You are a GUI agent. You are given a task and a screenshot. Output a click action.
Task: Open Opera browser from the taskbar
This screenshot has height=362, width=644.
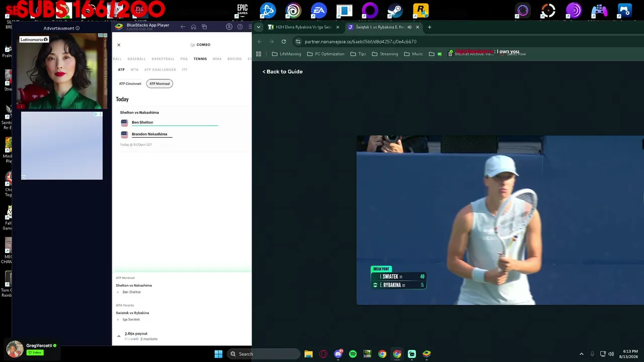pos(323,354)
